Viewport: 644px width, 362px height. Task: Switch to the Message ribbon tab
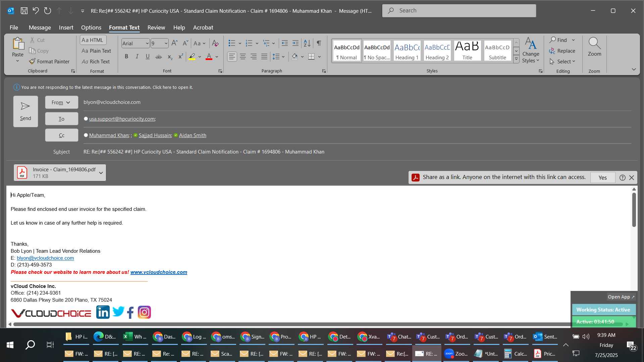pos(40,27)
